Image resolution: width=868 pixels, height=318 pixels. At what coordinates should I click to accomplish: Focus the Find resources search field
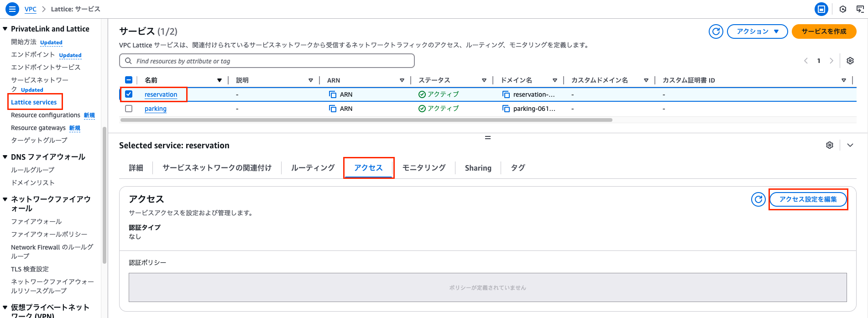267,61
